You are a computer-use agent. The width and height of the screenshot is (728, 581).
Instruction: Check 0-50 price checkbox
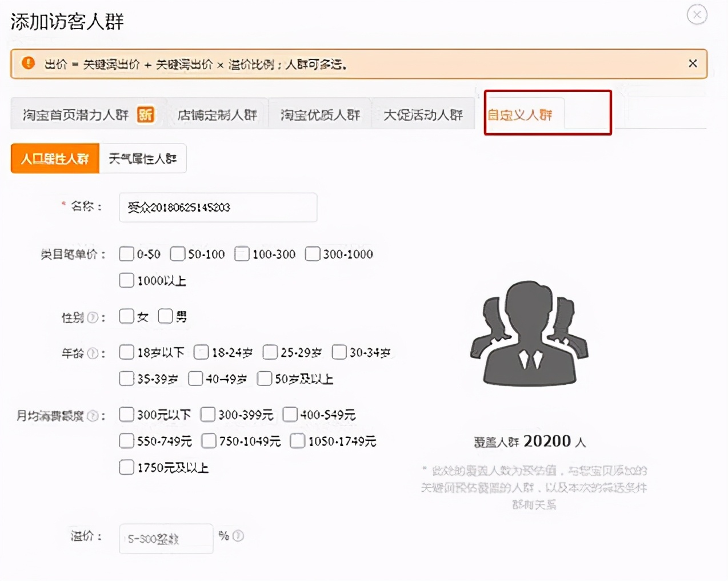click(x=126, y=254)
